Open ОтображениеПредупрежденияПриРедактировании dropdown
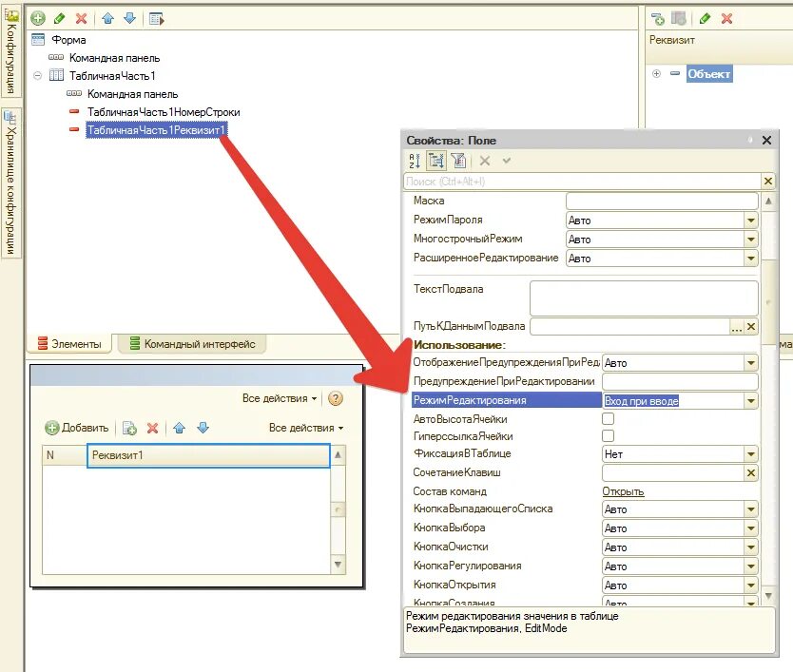 [x=751, y=362]
